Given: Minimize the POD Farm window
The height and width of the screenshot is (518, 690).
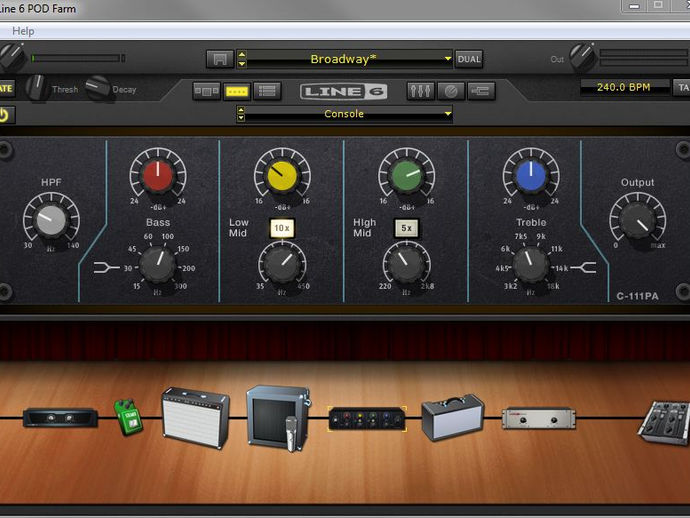Looking at the screenshot, I should pyautogui.click(x=635, y=6).
